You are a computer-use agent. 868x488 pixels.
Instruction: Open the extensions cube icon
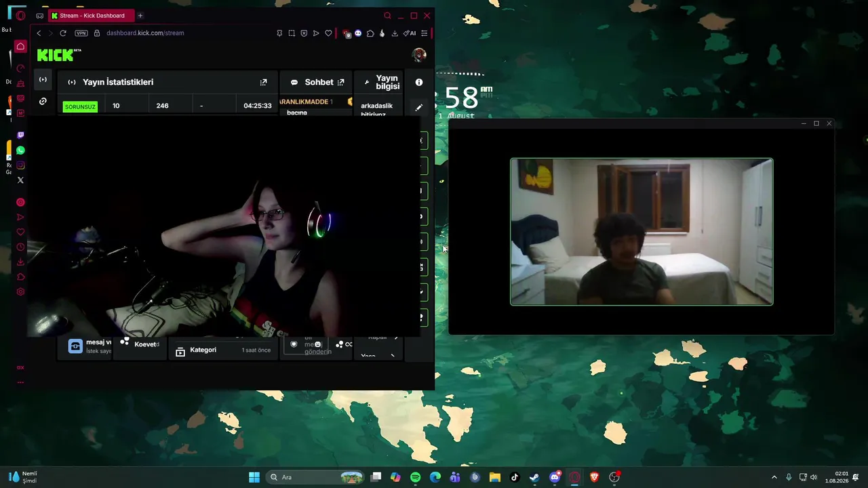click(370, 33)
